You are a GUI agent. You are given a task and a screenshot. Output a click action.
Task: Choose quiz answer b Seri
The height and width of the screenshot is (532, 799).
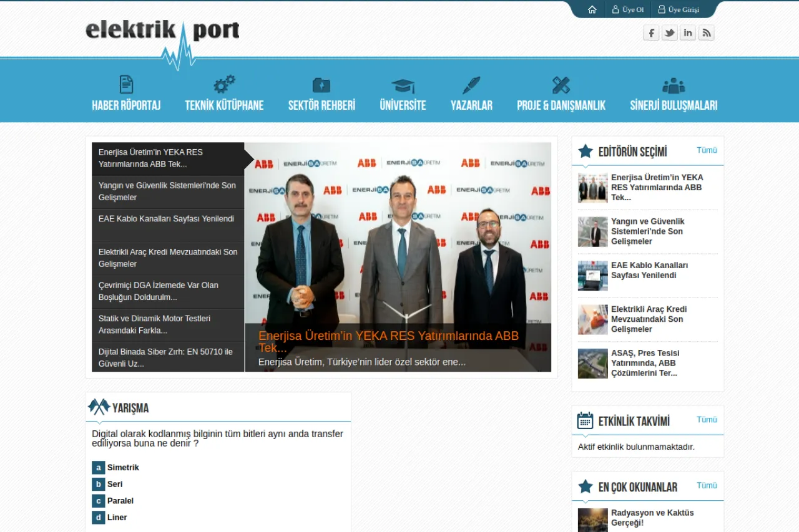(x=107, y=484)
